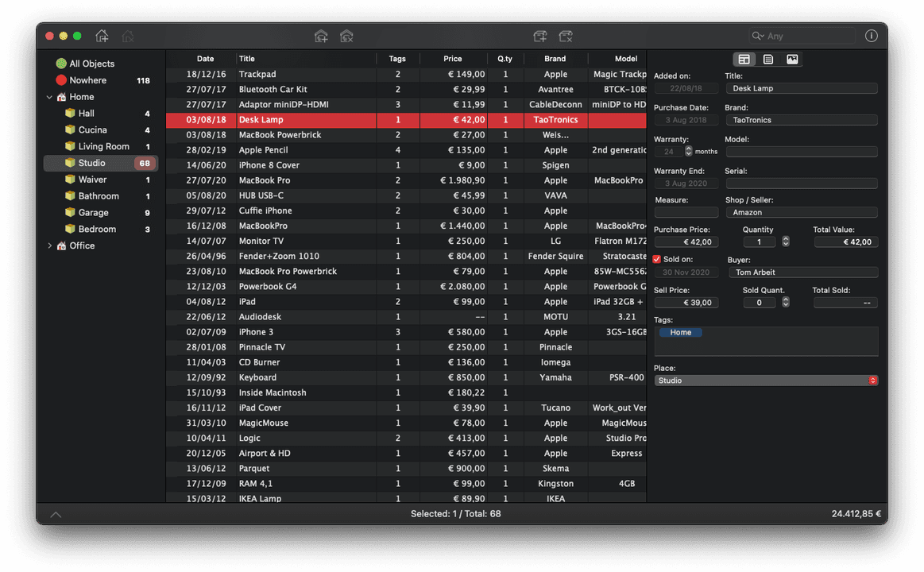Open the Place dropdown showing Studio
Image resolution: width=924 pixels, height=572 pixels.
pyautogui.click(x=765, y=381)
